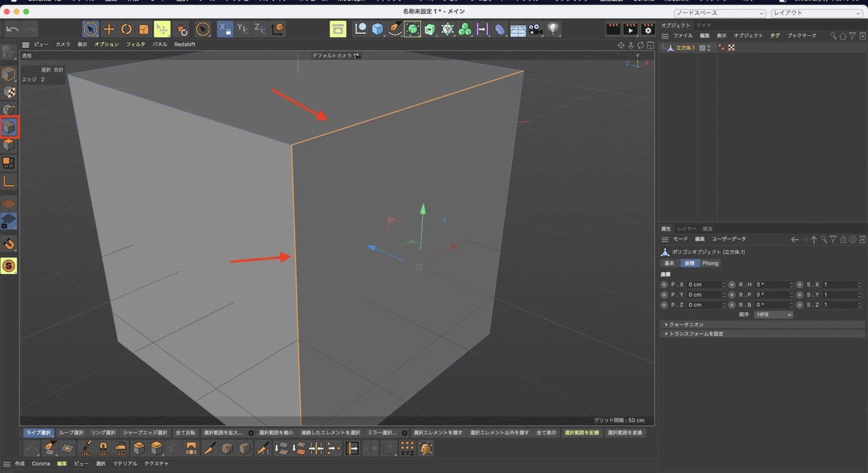Toggle the X-axis lock in the toolbar
This screenshot has width=868, height=473.
225,29
